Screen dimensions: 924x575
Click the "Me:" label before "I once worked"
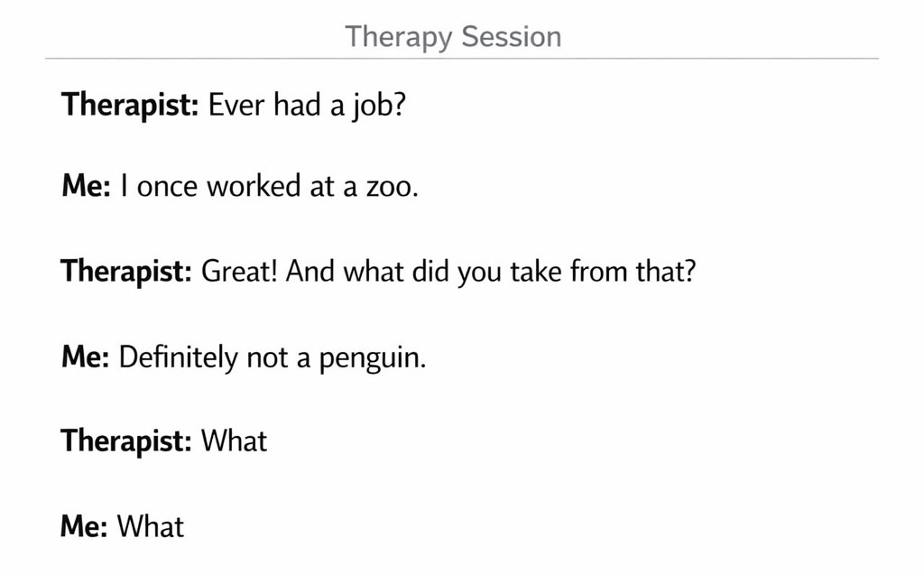(86, 187)
